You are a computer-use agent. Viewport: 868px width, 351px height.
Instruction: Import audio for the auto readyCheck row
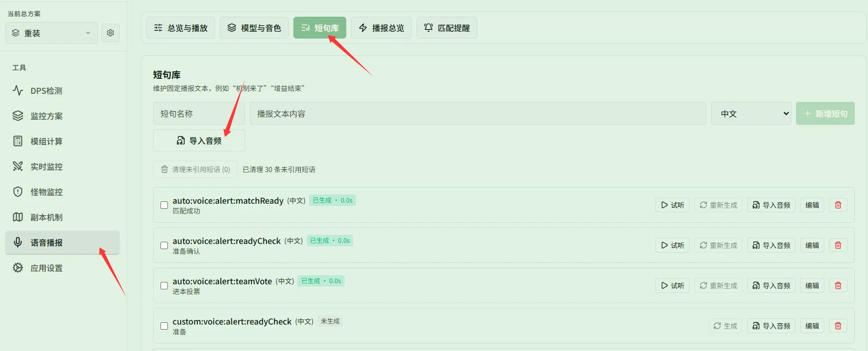coord(771,246)
